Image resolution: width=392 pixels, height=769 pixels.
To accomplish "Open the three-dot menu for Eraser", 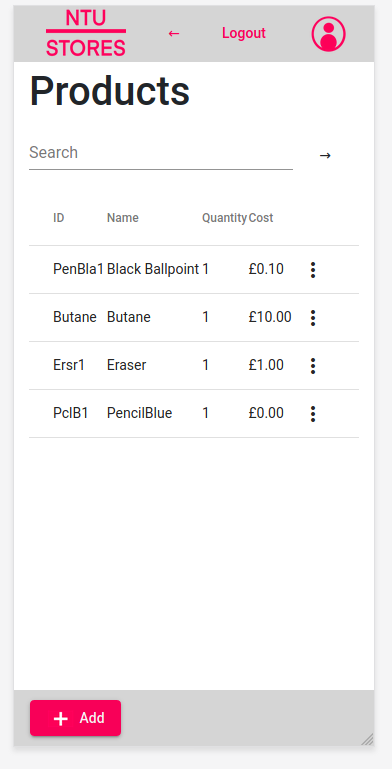I will coord(313,366).
